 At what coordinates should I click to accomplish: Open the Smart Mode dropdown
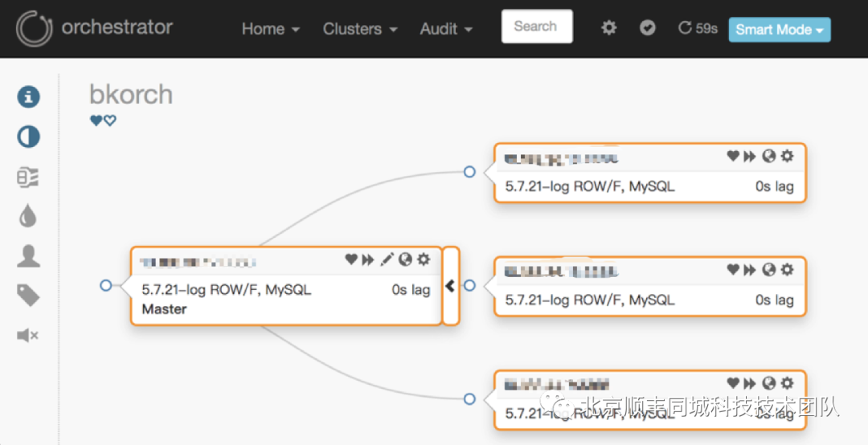click(x=780, y=30)
